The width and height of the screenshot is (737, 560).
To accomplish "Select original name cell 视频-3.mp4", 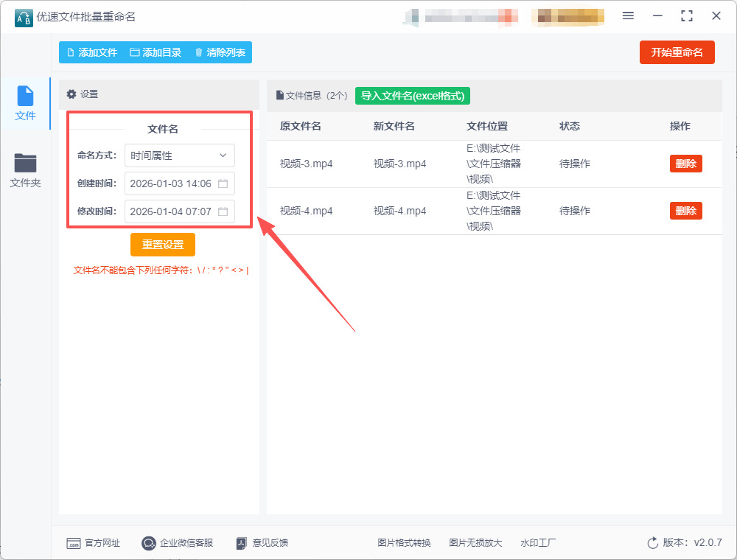I will pyautogui.click(x=306, y=164).
